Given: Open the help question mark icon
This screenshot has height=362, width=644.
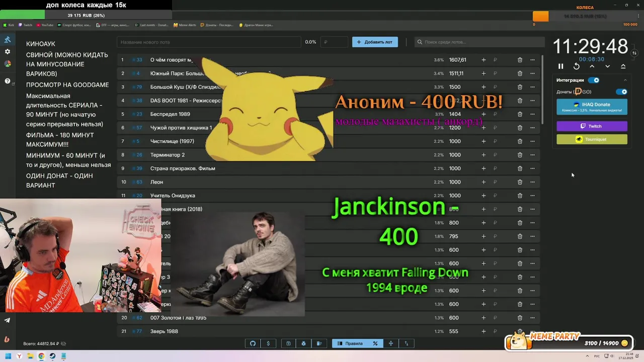Looking at the screenshot, I should pos(8,81).
